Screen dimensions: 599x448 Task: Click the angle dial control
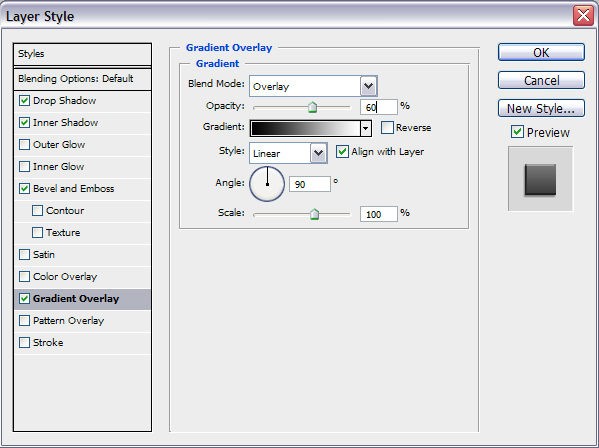pyautogui.click(x=267, y=184)
